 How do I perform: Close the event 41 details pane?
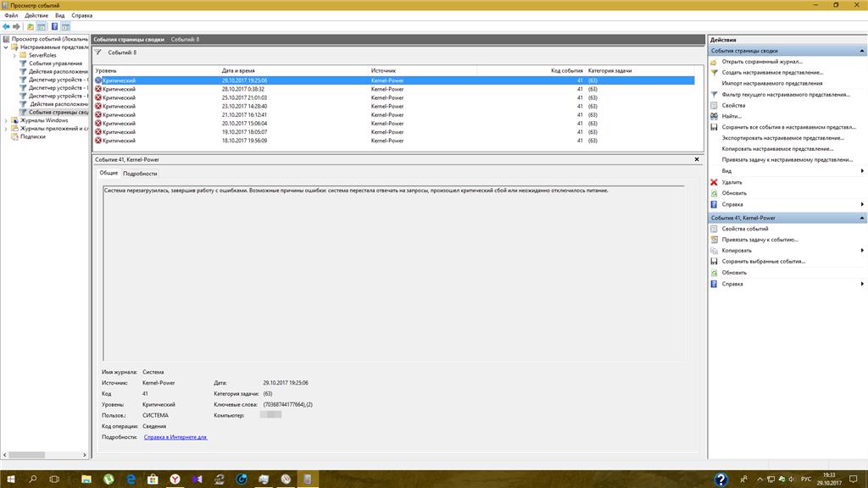697,159
